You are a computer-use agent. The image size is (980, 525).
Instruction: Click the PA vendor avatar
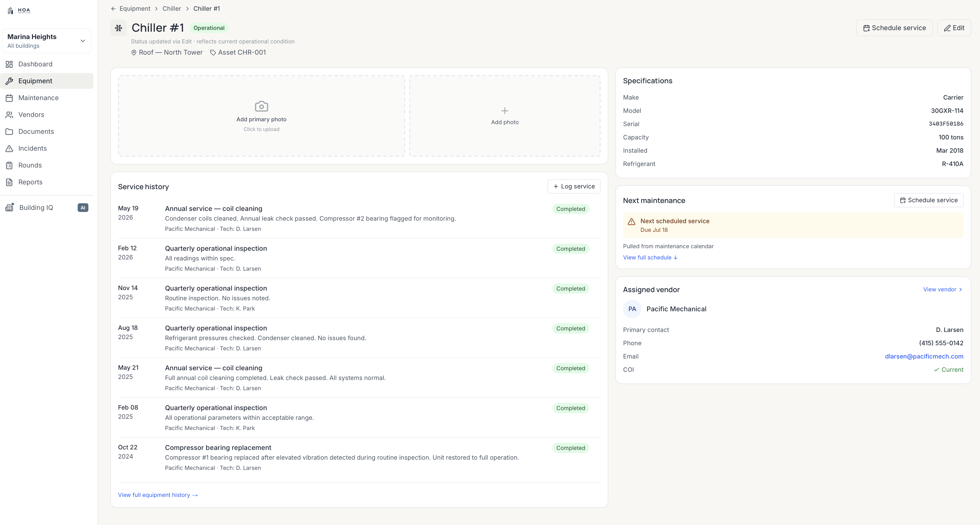(632, 309)
